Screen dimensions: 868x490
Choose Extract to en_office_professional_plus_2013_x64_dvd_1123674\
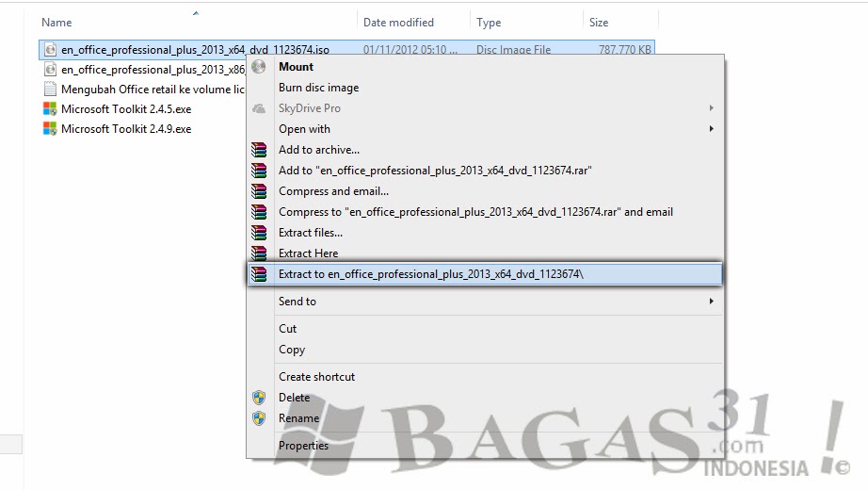point(485,274)
